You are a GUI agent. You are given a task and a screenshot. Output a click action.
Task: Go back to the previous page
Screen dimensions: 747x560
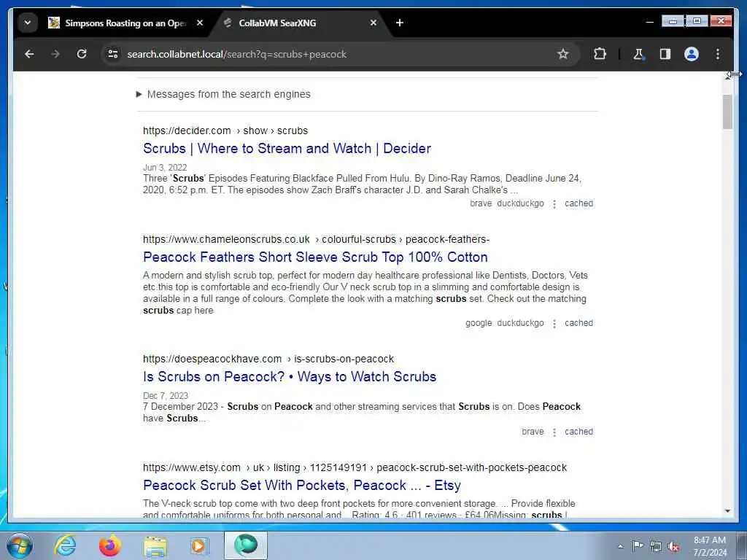(x=29, y=54)
